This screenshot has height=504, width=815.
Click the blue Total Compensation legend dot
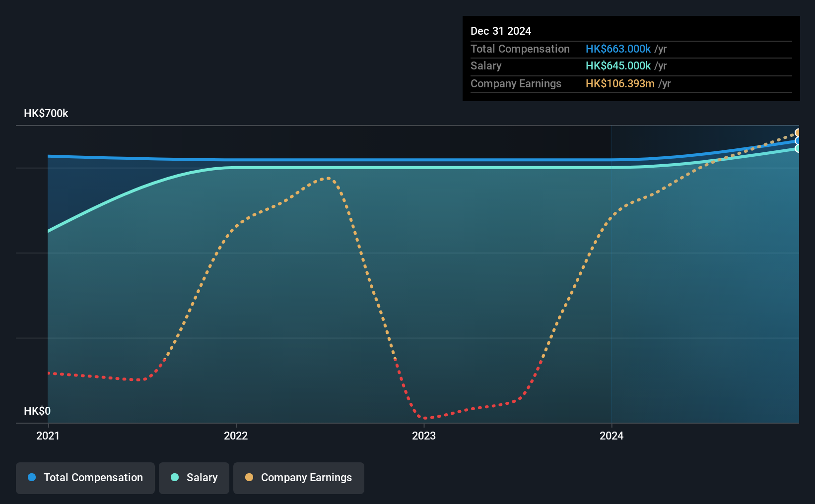(x=32, y=477)
